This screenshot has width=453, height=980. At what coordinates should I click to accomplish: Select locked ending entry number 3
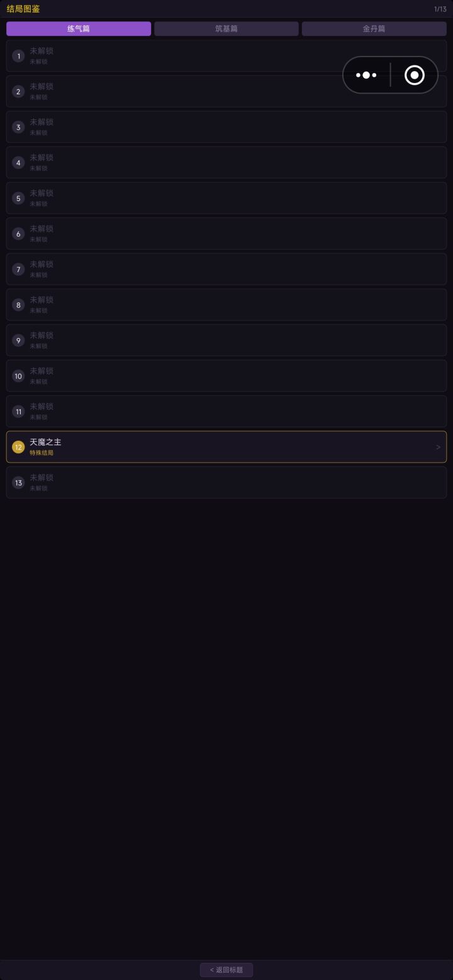point(226,127)
